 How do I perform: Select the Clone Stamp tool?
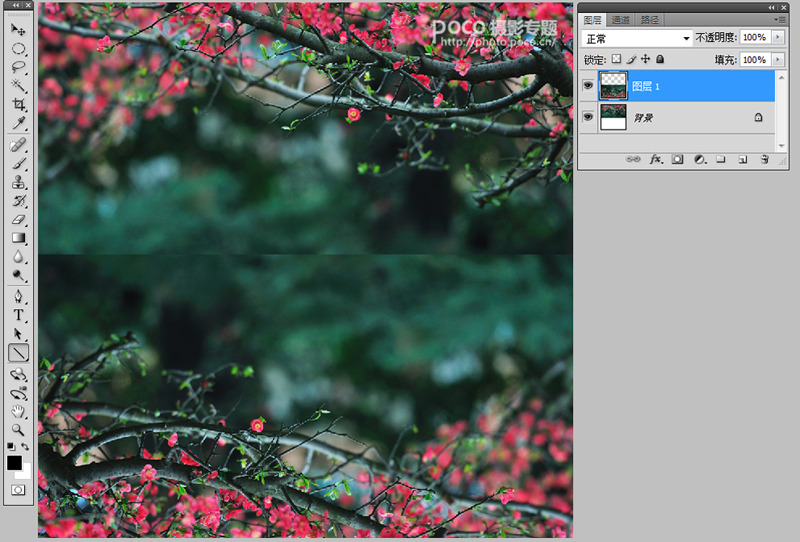click(18, 182)
